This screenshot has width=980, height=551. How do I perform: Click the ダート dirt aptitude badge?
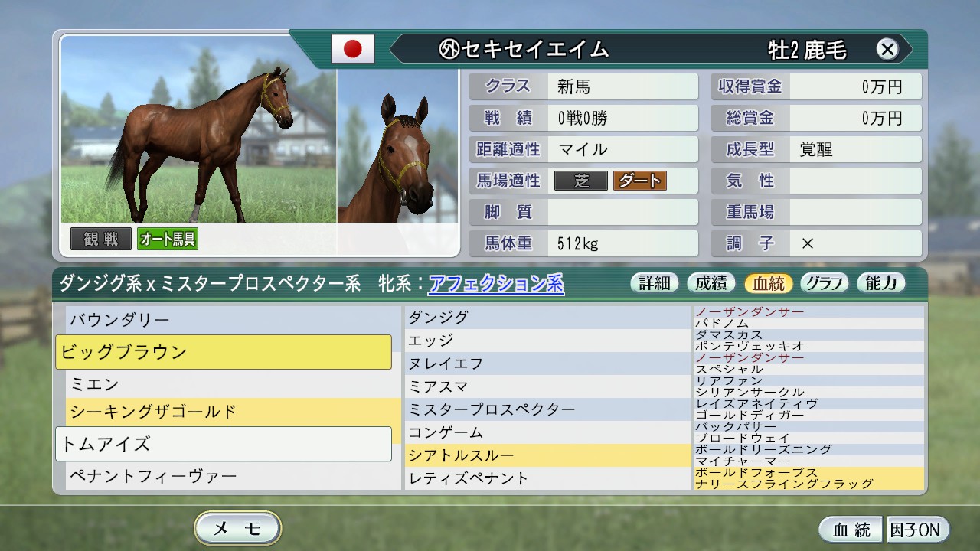(x=640, y=181)
